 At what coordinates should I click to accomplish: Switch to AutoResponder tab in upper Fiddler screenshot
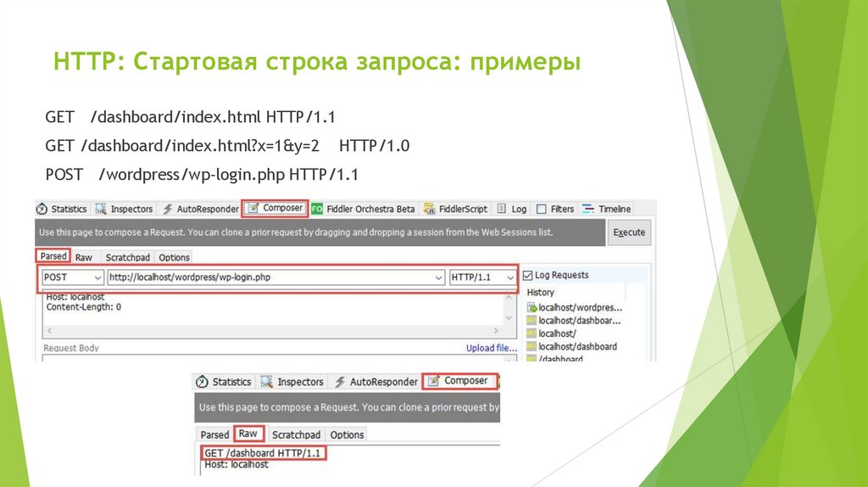click(x=200, y=209)
